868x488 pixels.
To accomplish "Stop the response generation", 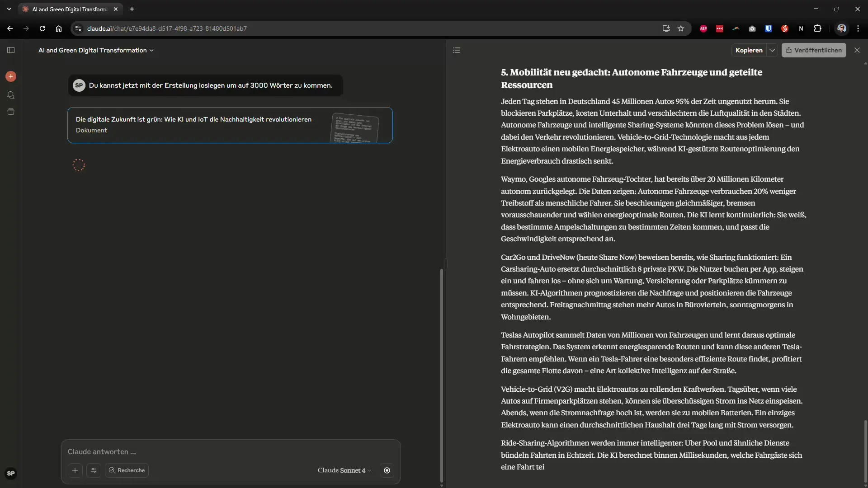I will [x=387, y=470].
